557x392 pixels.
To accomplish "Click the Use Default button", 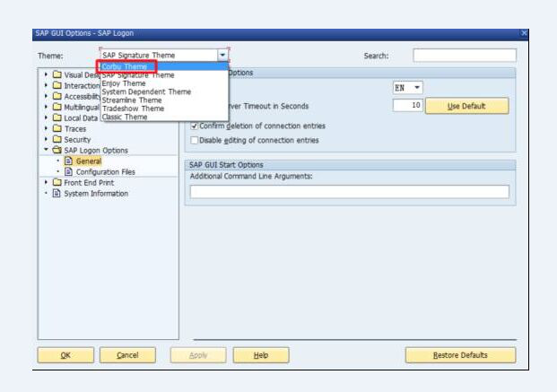I will pyautogui.click(x=466, y=106).
